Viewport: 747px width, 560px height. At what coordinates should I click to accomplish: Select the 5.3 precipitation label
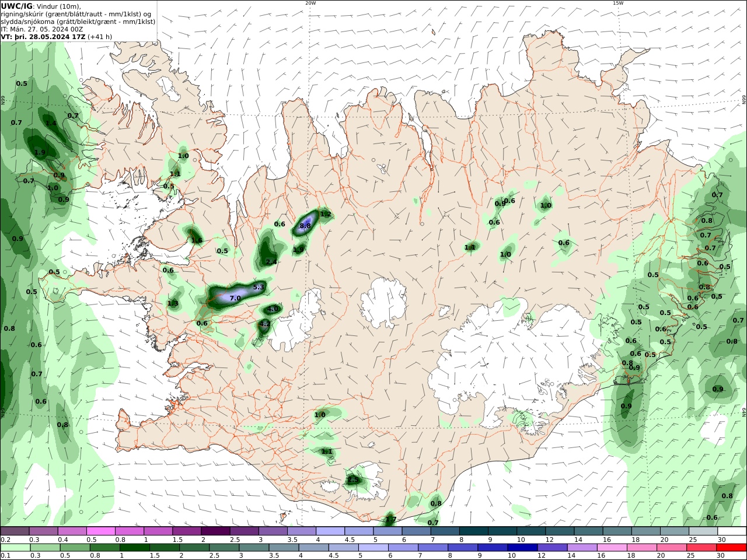tap(259, 287)
